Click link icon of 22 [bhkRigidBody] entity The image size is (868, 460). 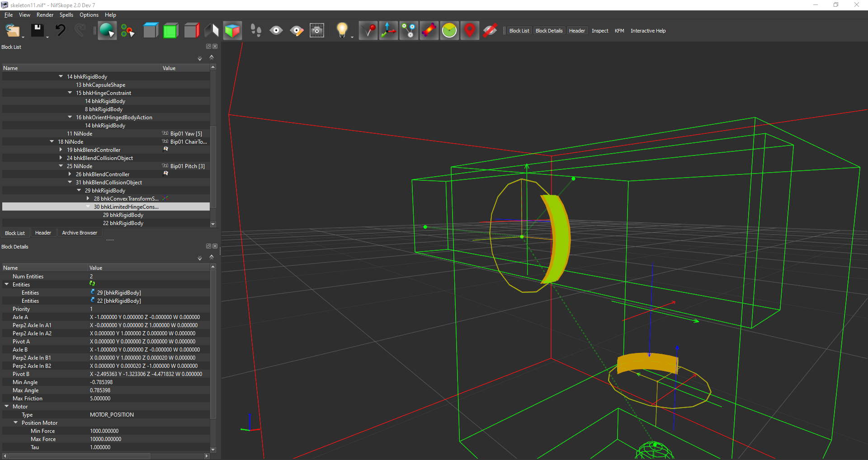pos(93,300)
